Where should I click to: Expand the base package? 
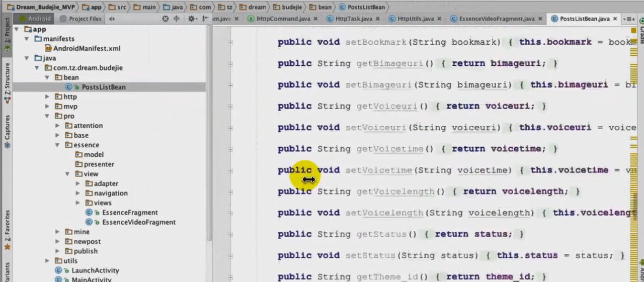pos(57,135)
